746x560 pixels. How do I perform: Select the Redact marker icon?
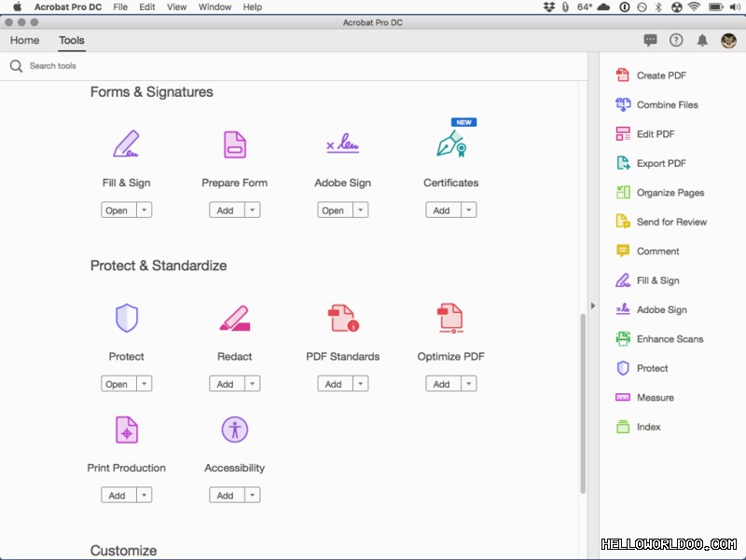click(x=235, y=318)
